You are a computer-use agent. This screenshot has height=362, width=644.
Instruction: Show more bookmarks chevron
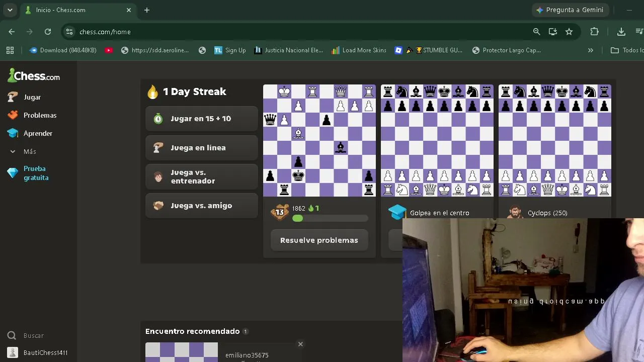[x=591, y=50]
